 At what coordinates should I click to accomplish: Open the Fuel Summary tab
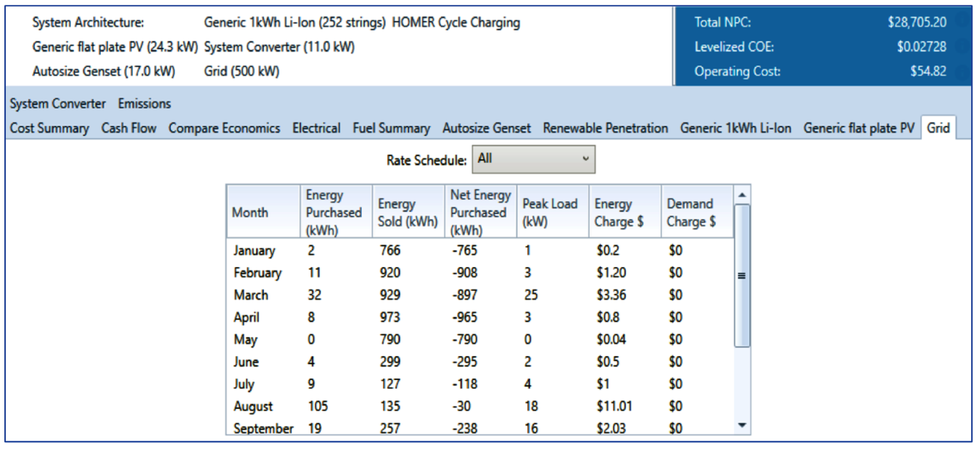tap(391, 128)
